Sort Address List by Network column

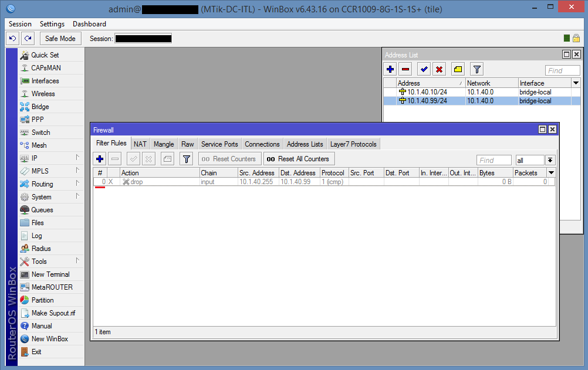point(492,83)
